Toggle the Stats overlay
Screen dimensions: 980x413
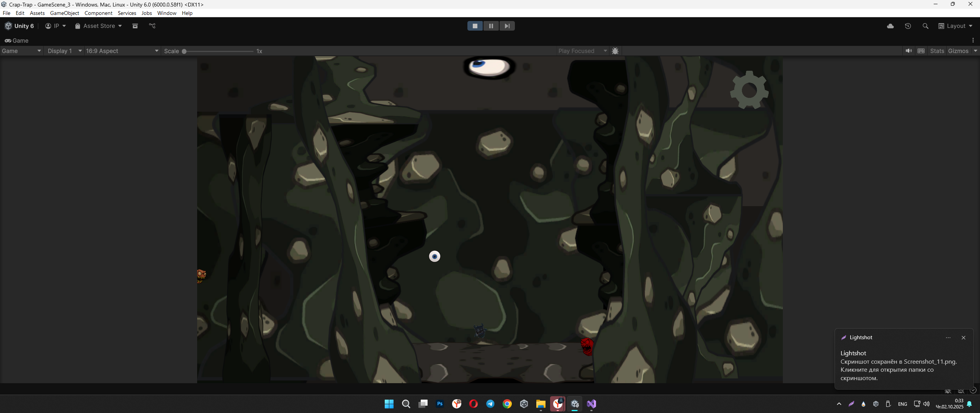(937, 51)
